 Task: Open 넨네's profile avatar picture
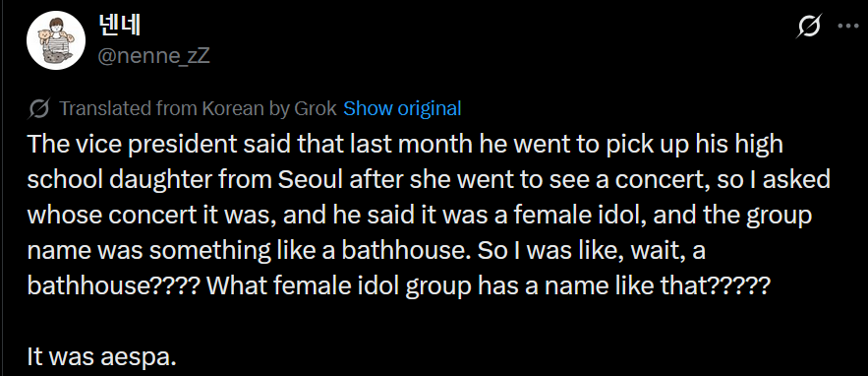click(x=56, y=40)
